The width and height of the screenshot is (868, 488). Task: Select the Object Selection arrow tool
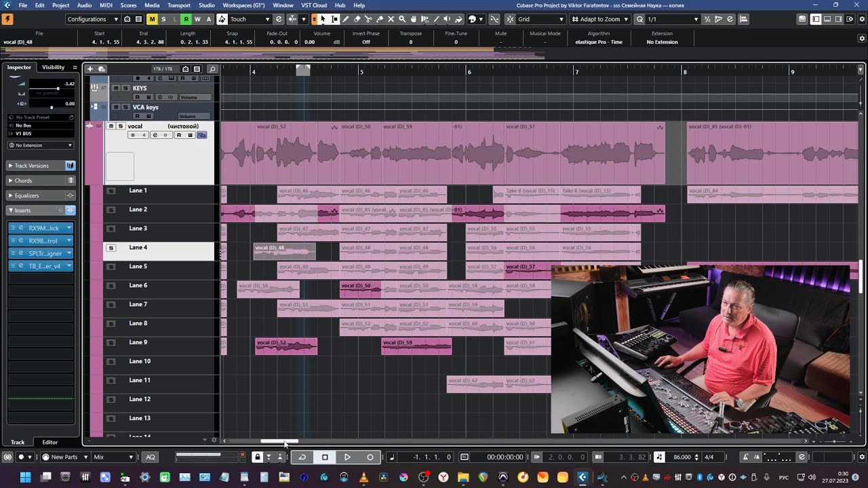point(323,19)
